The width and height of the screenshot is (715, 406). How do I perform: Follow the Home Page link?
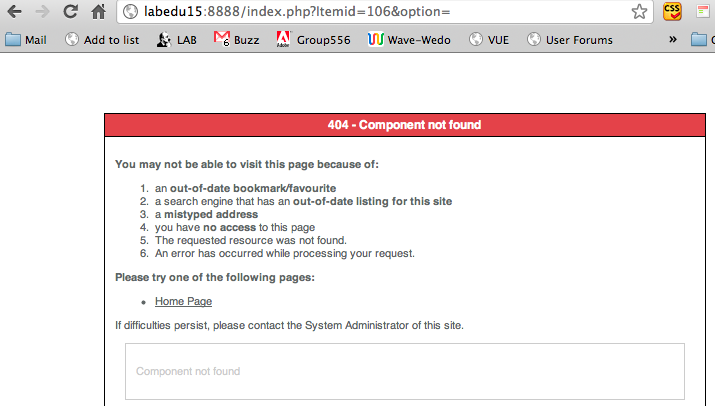pyautogui.click(x=183, y=302)
